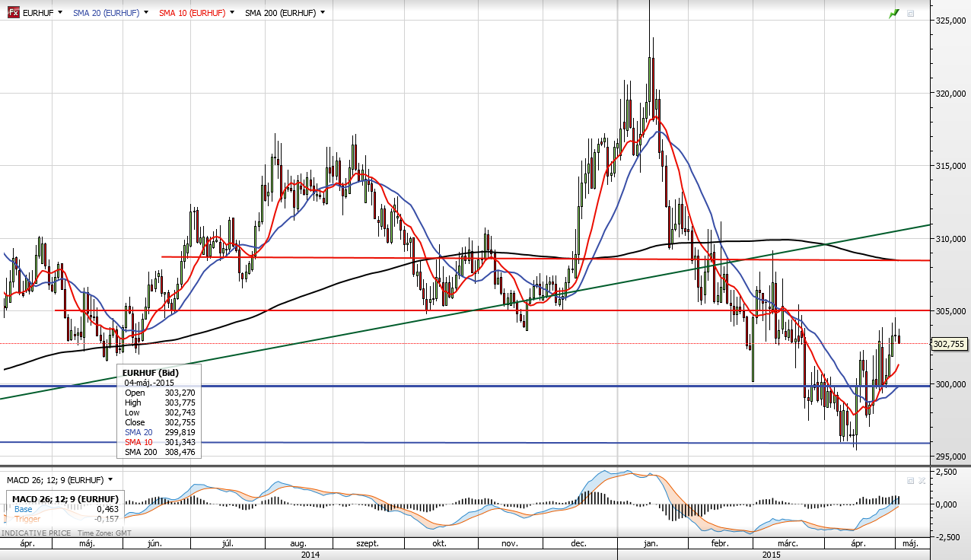Click the SMA 10 value 301,343
971x560 pixels.
point(180,442)
